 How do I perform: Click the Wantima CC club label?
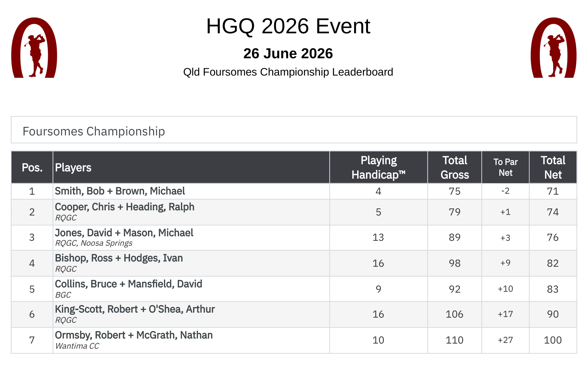(x=77, y=346)
